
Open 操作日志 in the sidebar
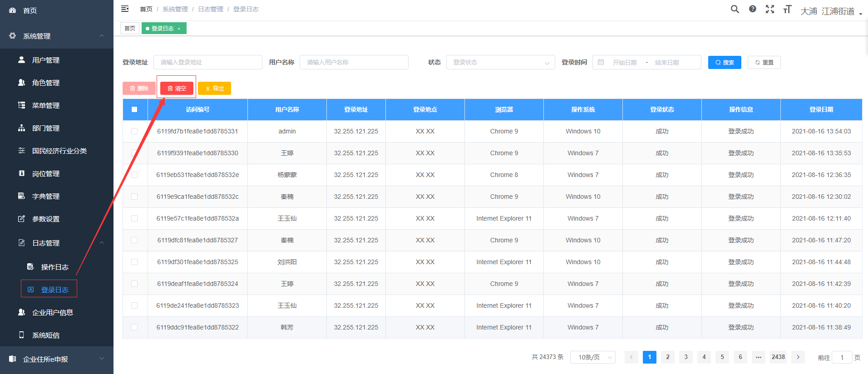point(55,267)
